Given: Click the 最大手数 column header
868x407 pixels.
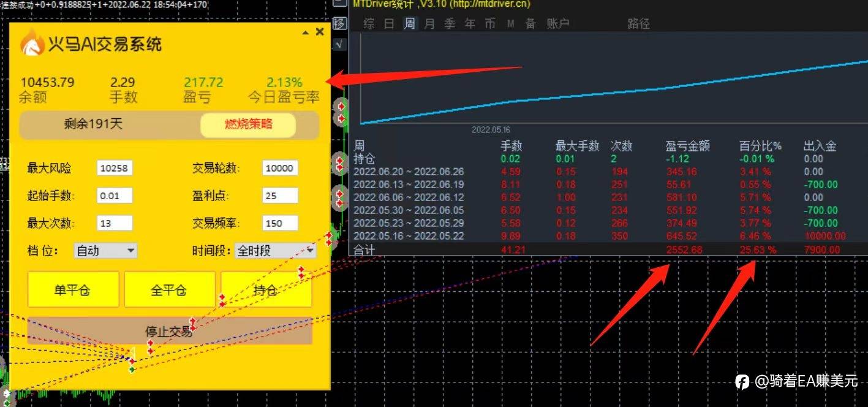Looking at the screenshot, I should pyautogui.click(x=577, y=146).
